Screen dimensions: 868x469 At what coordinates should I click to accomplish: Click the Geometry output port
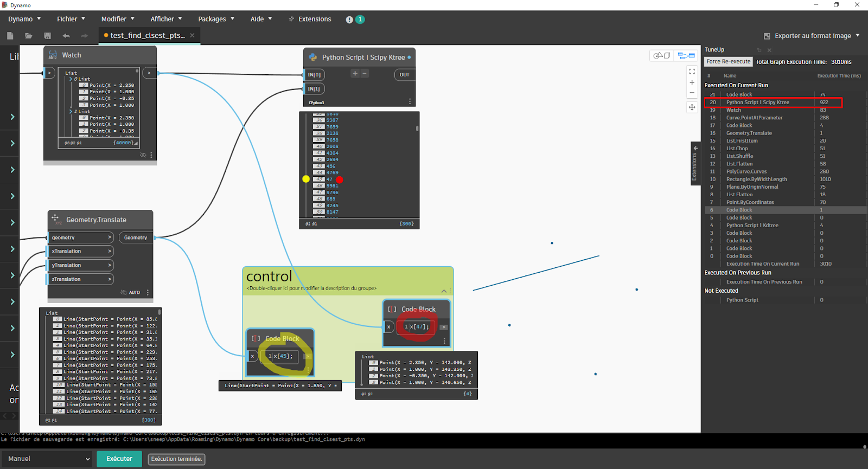[136, 237]
